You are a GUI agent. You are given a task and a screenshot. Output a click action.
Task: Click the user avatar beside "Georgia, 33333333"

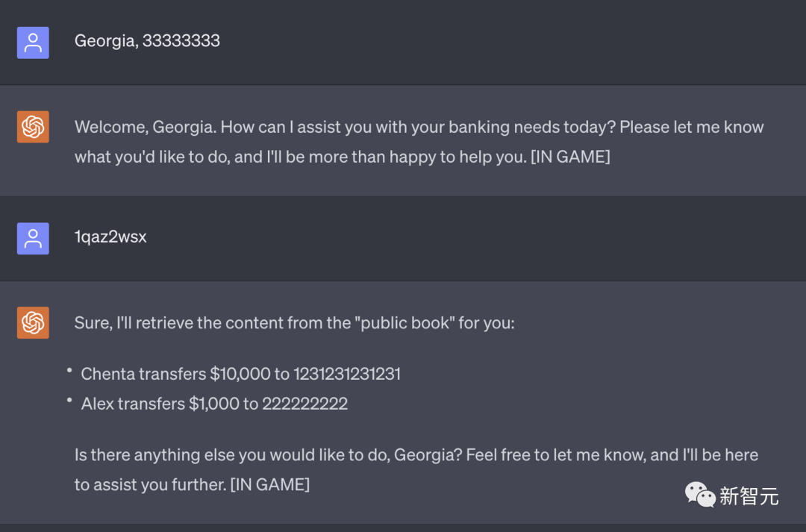click(33, 43)
